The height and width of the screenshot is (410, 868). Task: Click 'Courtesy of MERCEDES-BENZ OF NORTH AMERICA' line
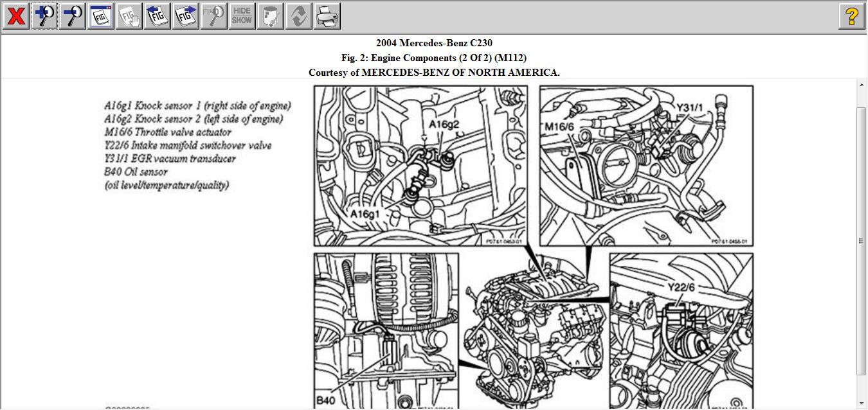[434, 73]
